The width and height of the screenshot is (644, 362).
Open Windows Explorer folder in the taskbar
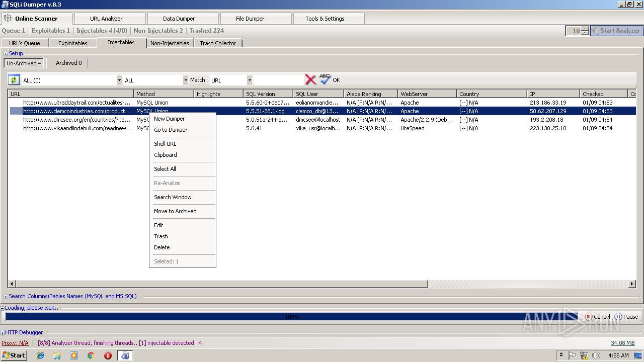[x=57, y=355]
